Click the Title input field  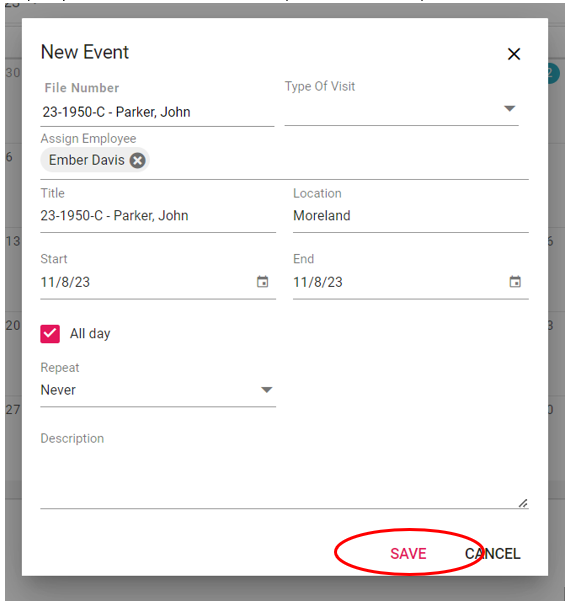[x=158, y=215]
